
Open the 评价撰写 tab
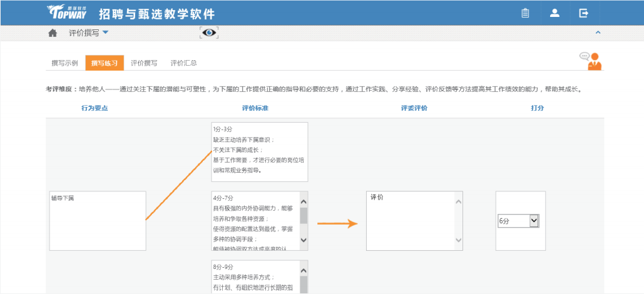(x=144, y=63)
